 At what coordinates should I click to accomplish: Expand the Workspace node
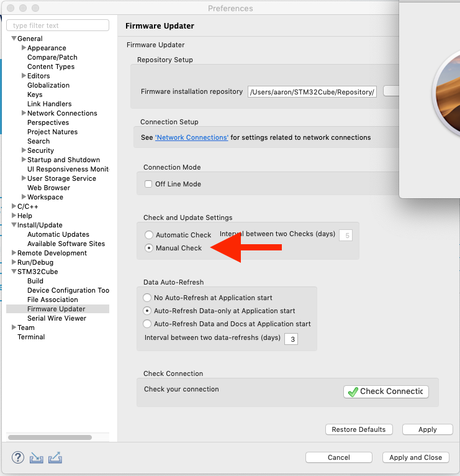(24, 197)
